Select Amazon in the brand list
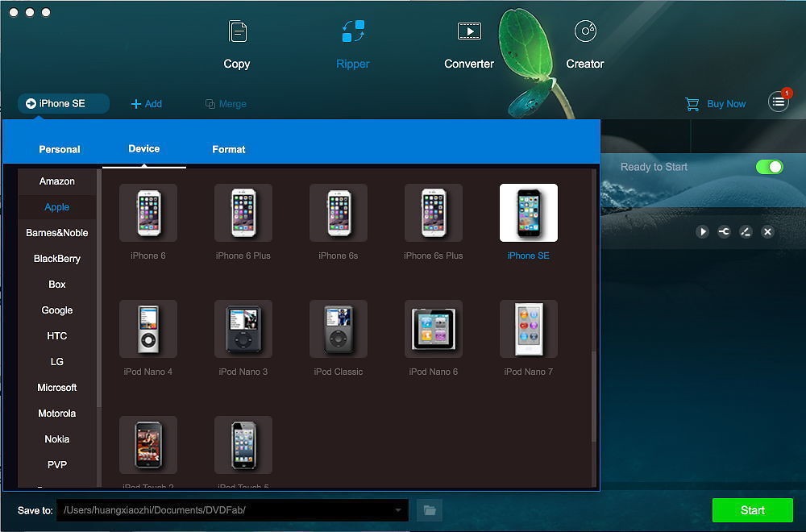The width and height of the screenshot is (806, 532). point(57,181)
